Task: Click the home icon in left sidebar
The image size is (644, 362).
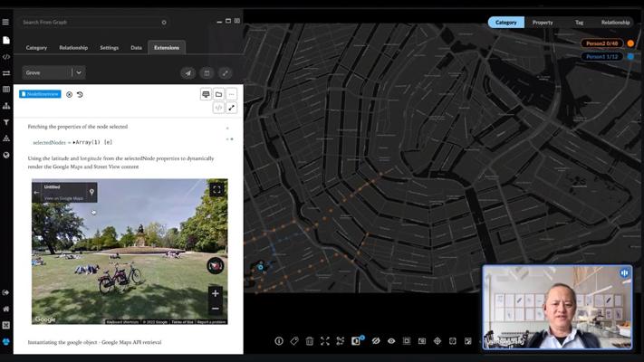Action: [x=6, y=309]
